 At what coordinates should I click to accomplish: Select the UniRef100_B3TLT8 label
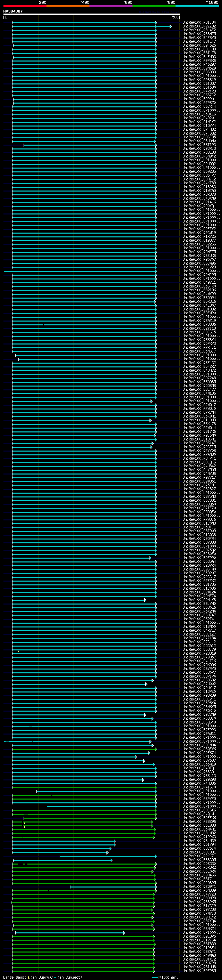(199, 53)
